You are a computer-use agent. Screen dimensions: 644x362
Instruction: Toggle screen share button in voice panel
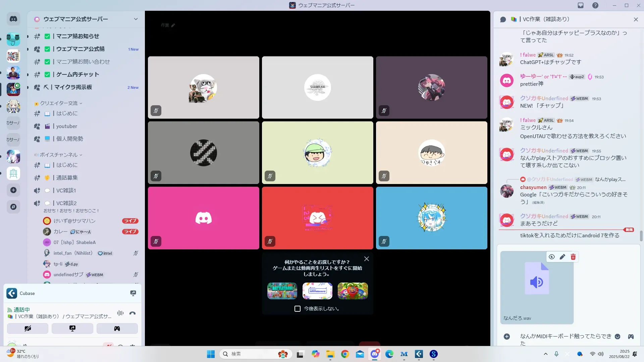pyautogui.click(x=72, y=328)
